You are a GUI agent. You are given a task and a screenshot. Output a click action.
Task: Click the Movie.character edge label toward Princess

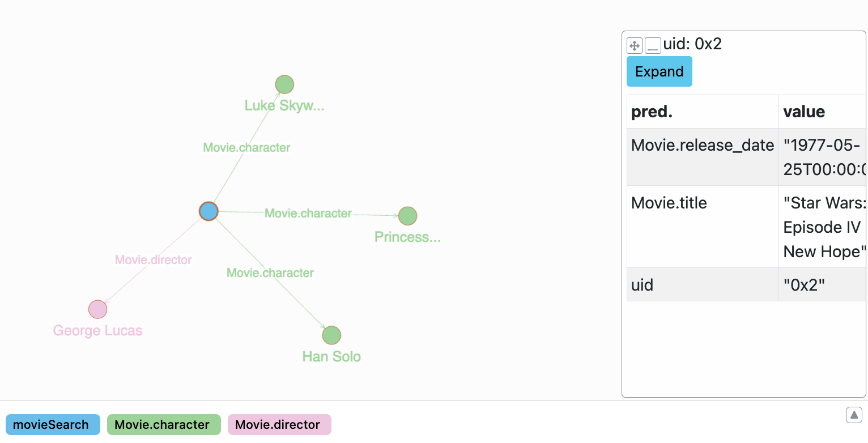pos(308,213)
